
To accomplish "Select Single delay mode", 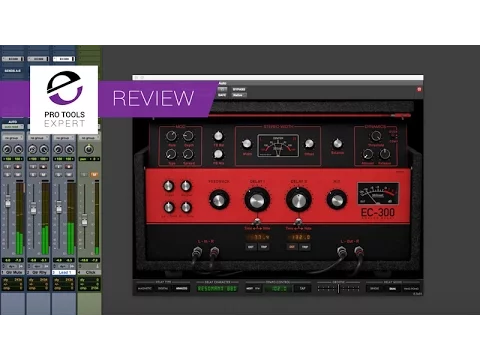I will tap(375, 288).
